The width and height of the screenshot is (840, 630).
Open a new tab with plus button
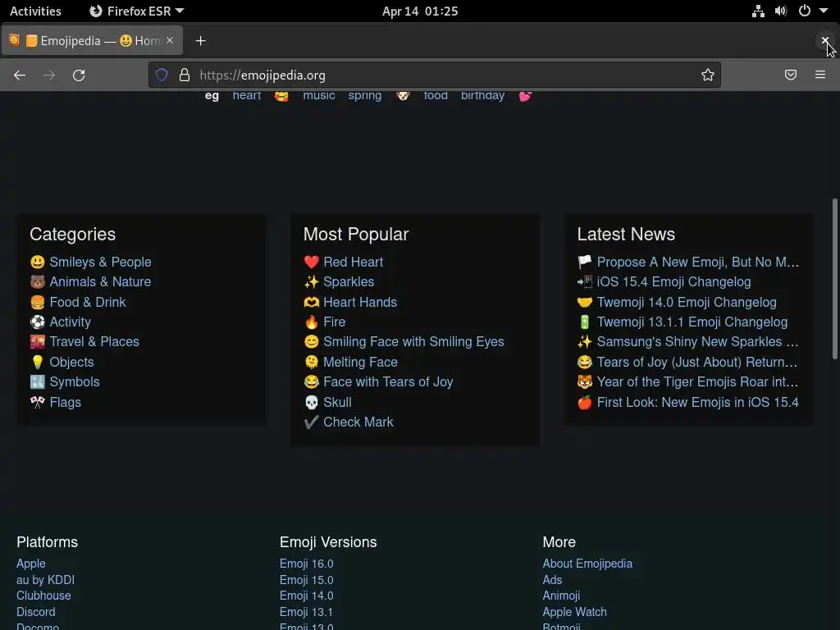[x=200, y=41]
